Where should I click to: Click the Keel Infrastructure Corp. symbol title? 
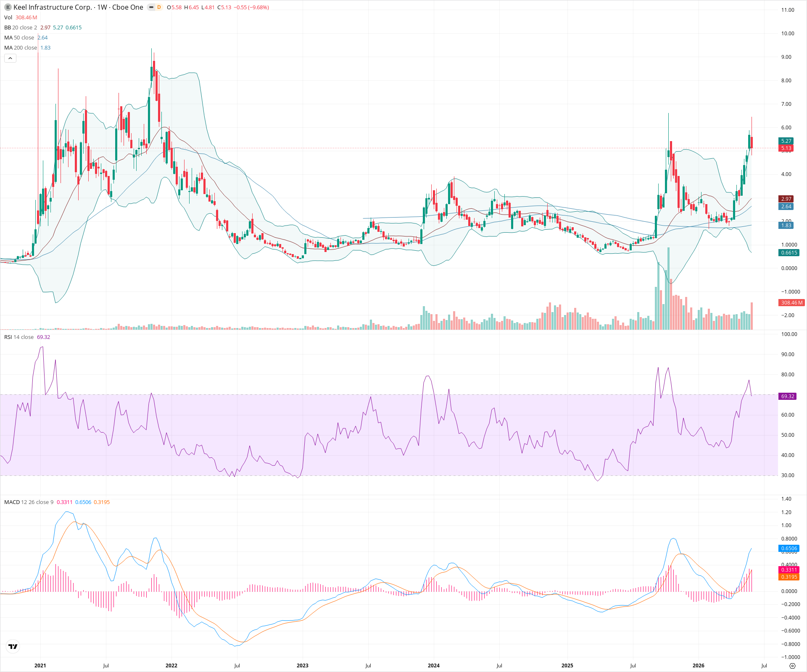tap(53, 7)
